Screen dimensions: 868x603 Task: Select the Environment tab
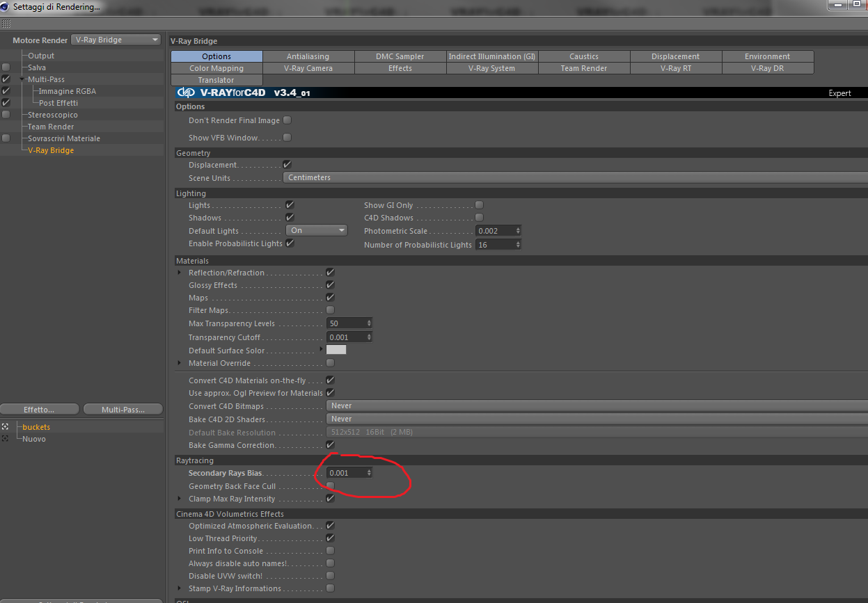768,56
